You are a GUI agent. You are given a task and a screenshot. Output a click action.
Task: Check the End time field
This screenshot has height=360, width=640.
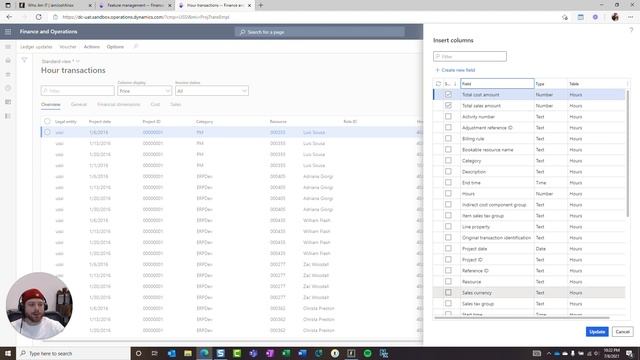[448, 182]
